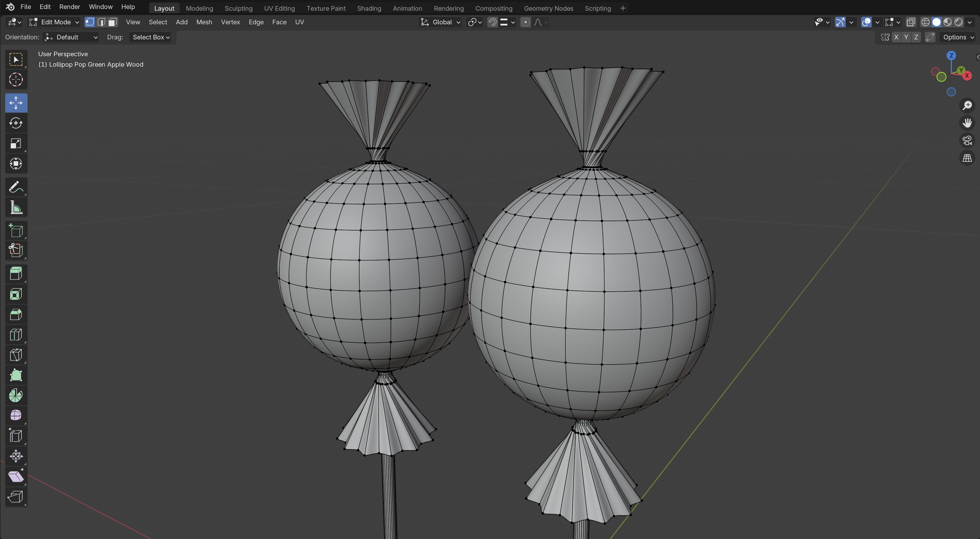Activate the Cursor tool
Viewport: 980px width, 539px height.
pyautogui.click(x=16, y=79)
